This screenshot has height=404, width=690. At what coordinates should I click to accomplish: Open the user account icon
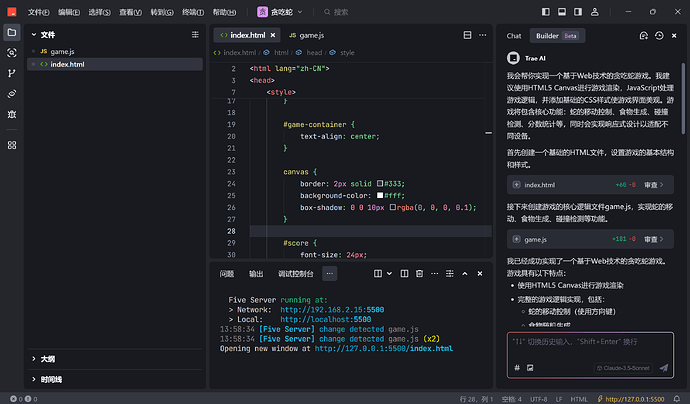595,12
